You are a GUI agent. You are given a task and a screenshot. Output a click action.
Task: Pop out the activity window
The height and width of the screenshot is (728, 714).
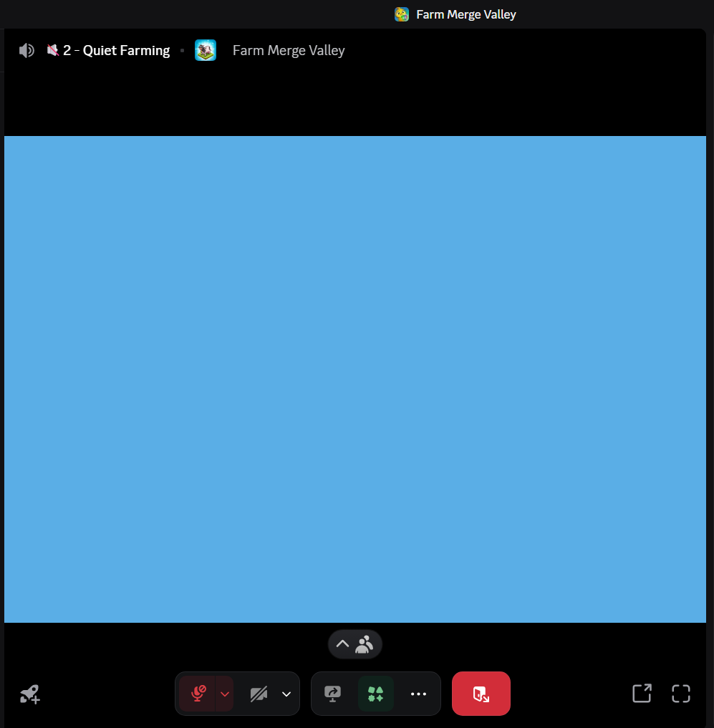pos(642,694)
